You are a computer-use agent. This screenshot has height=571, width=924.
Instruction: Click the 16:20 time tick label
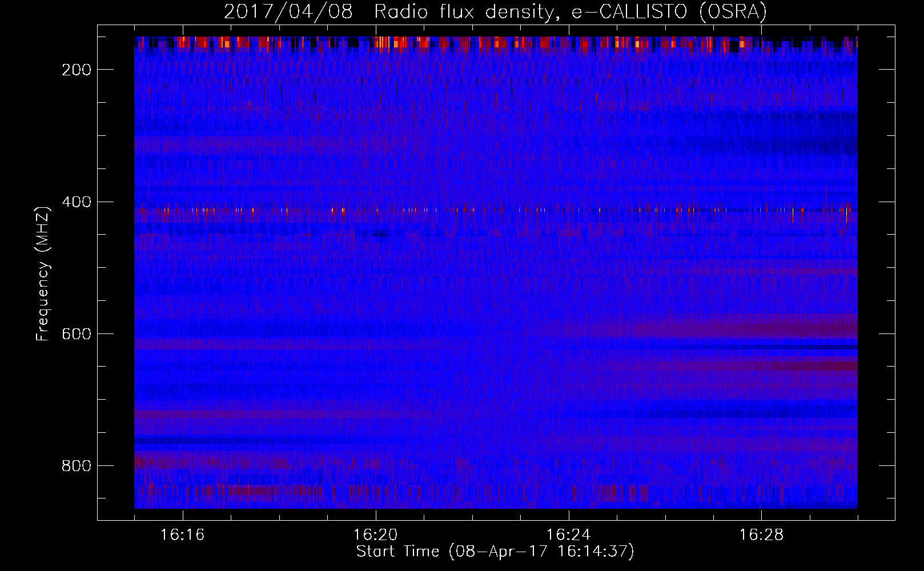tap(376, 535)
